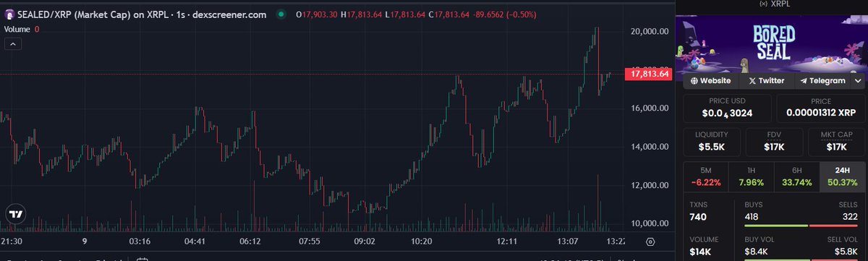Select the 5M price change tab

pos(706,176)
